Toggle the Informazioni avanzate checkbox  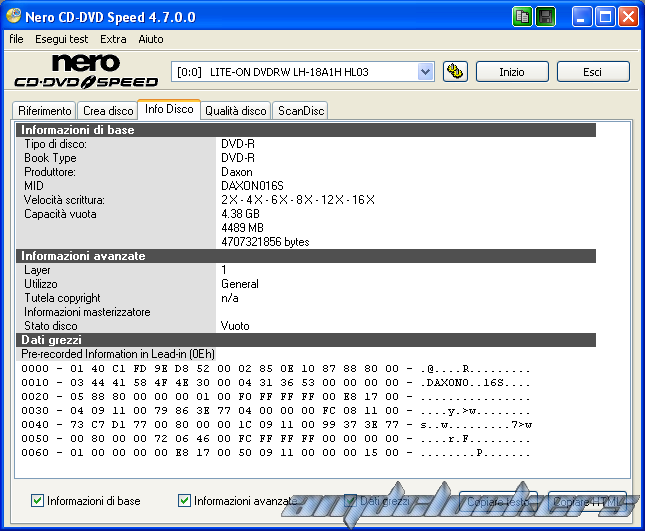185,500
